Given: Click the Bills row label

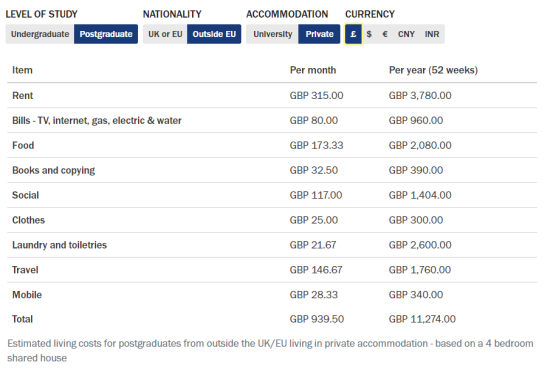Looking at the screenshot, I should [97, 121].
